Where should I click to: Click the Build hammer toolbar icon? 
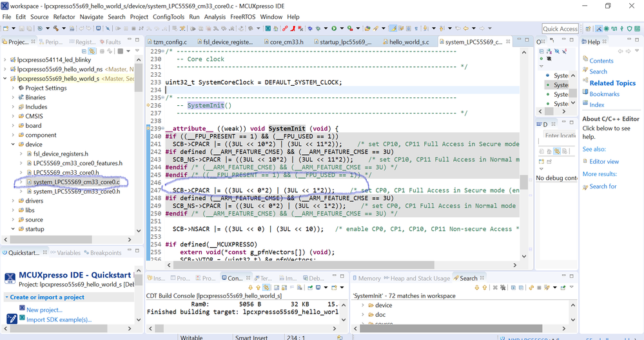55,28
